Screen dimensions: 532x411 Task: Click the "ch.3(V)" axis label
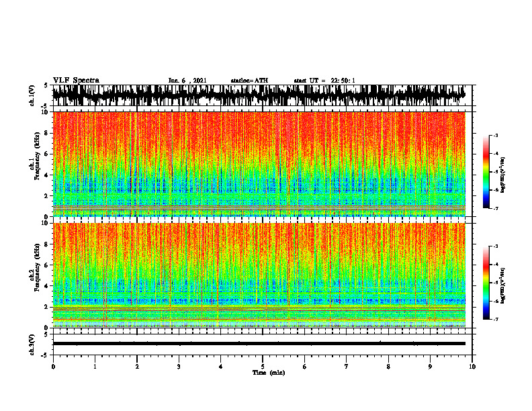(x=32, y=345)
